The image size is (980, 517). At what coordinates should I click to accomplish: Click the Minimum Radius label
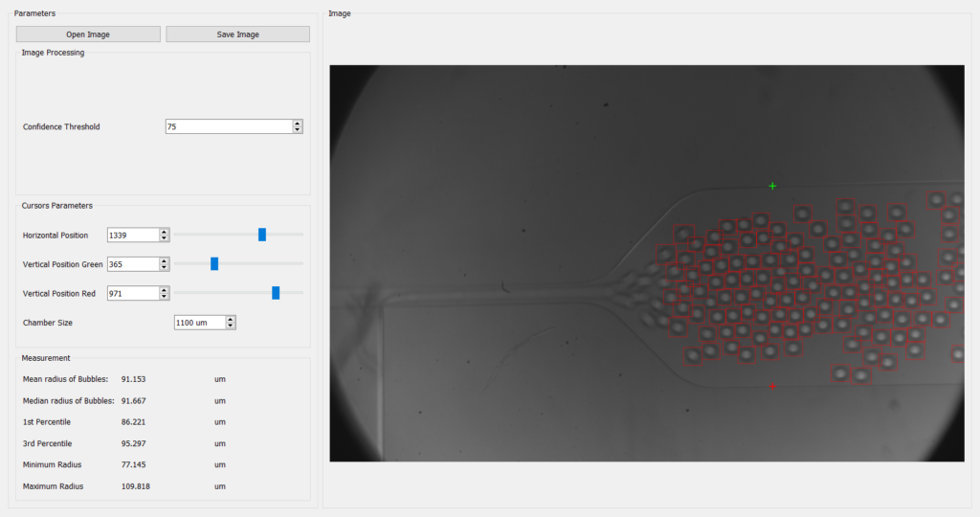[52, 464]
